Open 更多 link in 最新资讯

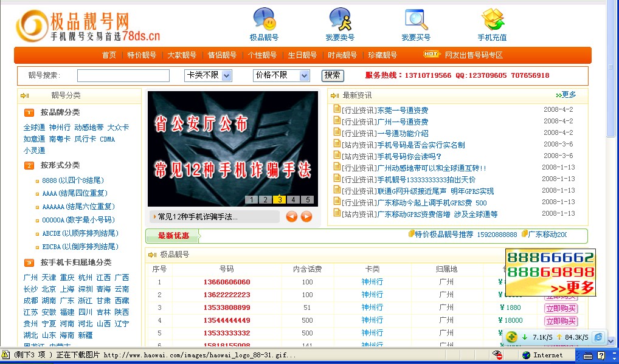pos(569,95)
